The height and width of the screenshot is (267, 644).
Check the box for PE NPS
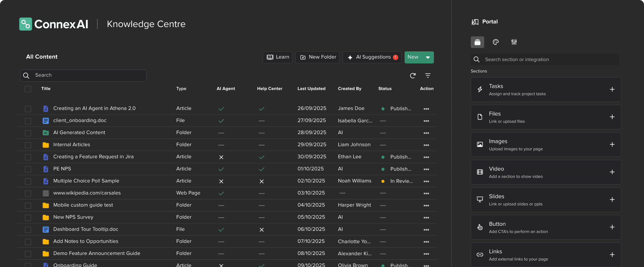[x=28, y=169]
